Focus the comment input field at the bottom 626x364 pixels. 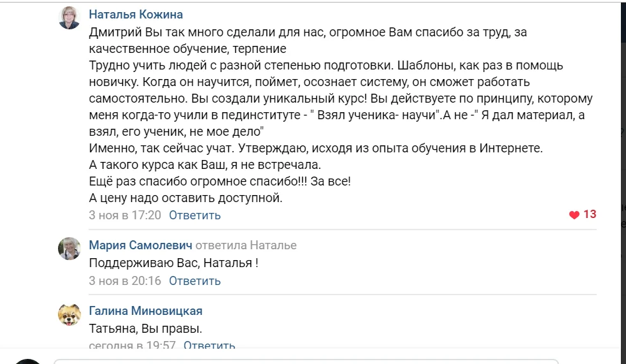306,361
